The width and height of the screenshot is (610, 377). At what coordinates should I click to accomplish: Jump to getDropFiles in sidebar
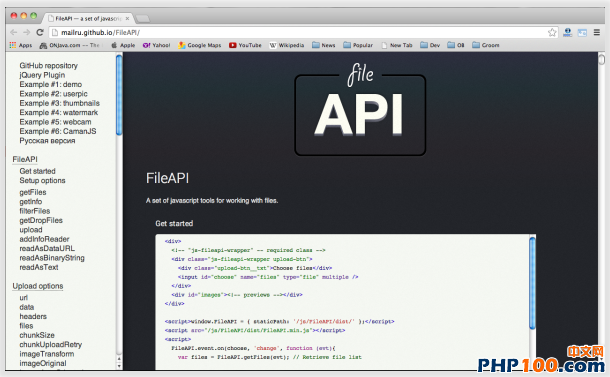coord(41,220)
